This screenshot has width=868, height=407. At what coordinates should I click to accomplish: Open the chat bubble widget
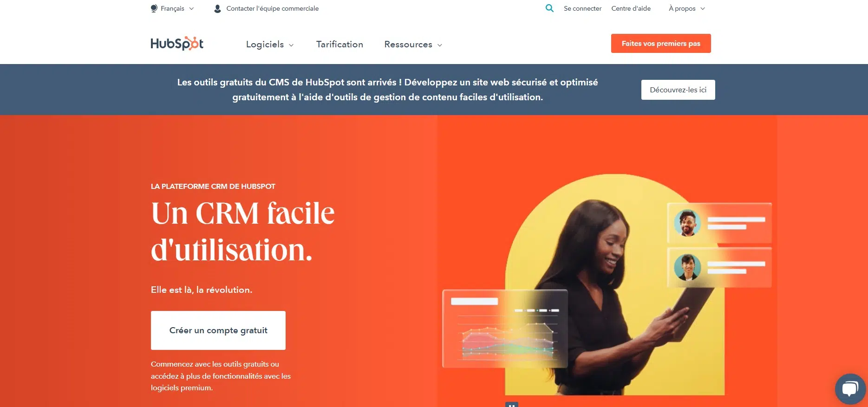coord(850,389)
